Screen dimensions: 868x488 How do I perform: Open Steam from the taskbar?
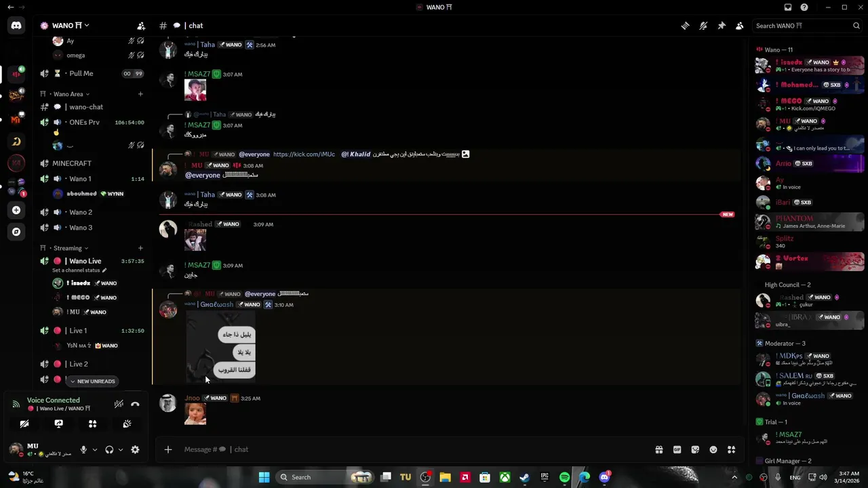(x=524, y=477)
